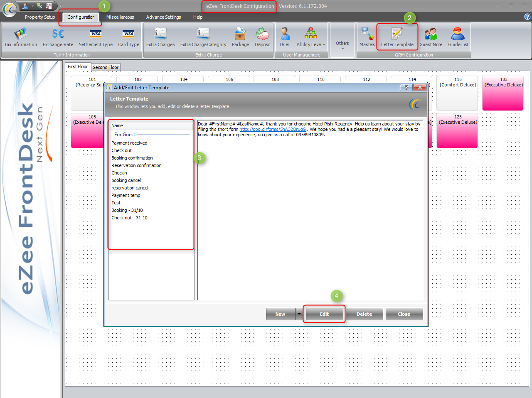Select room 101 Regency Suite tile

tap(87, 93)
